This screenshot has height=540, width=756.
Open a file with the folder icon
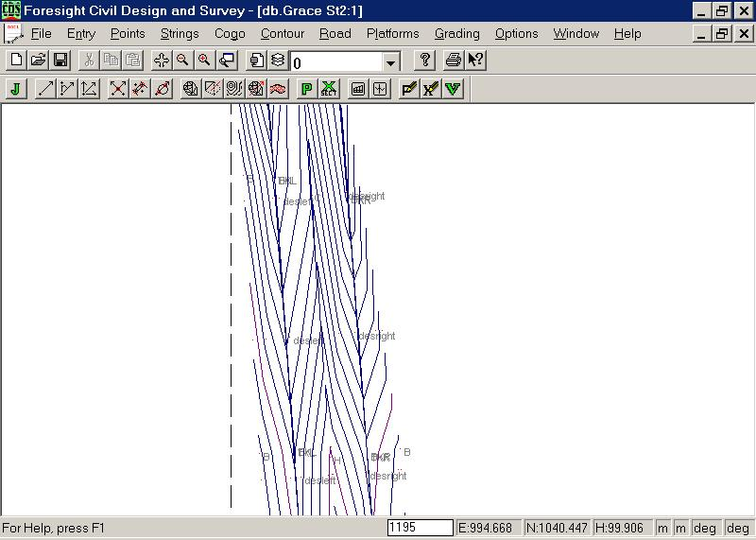38,61
